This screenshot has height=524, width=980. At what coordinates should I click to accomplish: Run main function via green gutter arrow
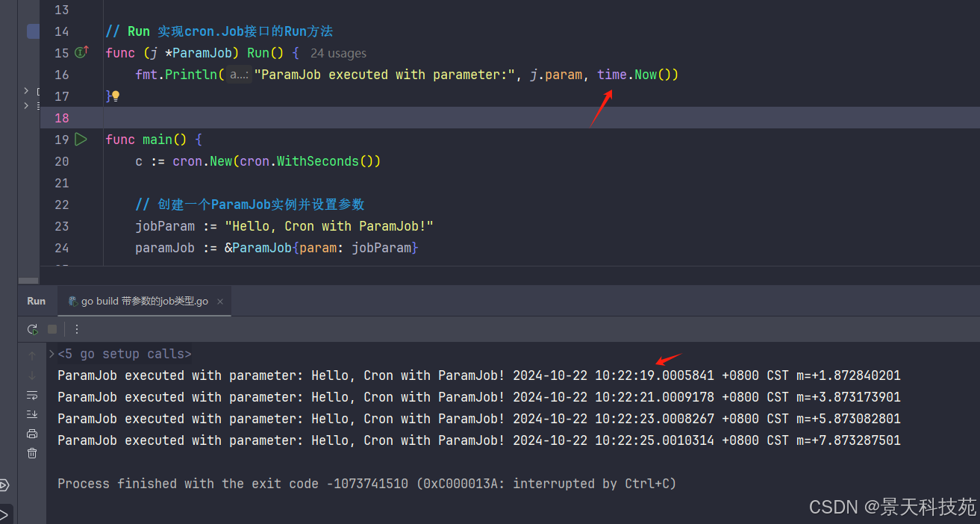coord(81,140)
